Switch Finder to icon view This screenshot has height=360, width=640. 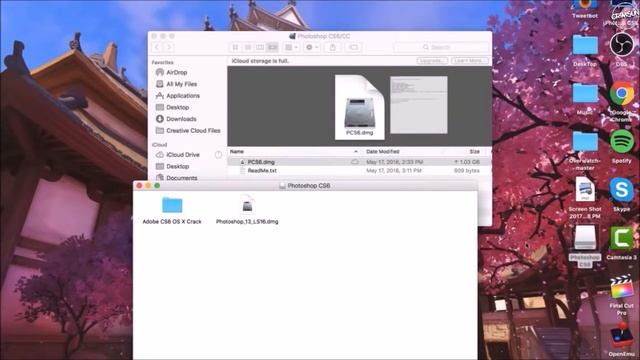pos(236,47)
